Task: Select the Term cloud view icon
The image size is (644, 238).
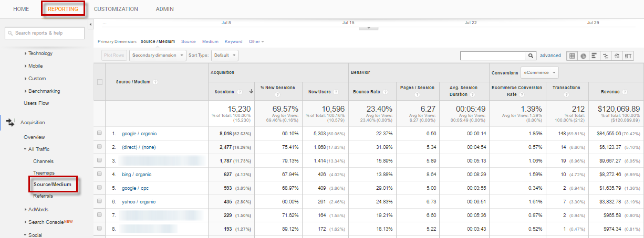Action: (x=617, y=56)
